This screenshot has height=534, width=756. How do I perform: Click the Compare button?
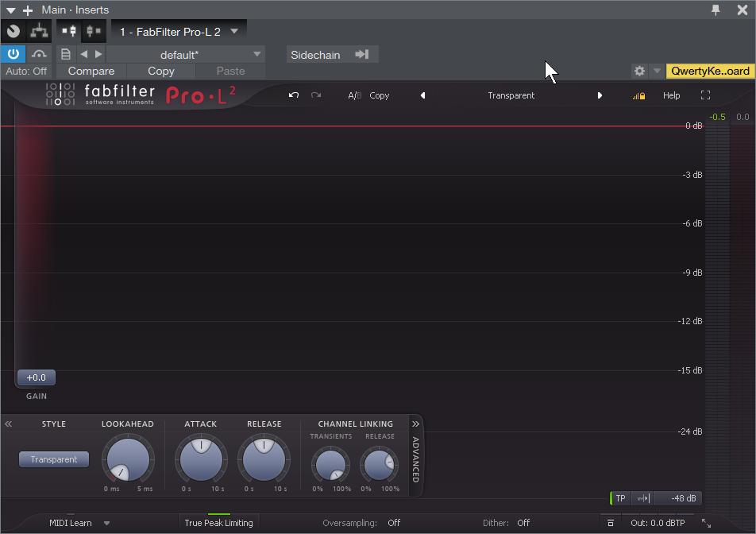(x=91, y=71)
